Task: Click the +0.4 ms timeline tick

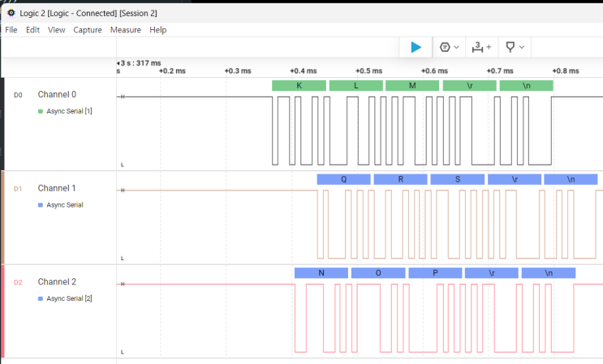Action: point(304,71)
